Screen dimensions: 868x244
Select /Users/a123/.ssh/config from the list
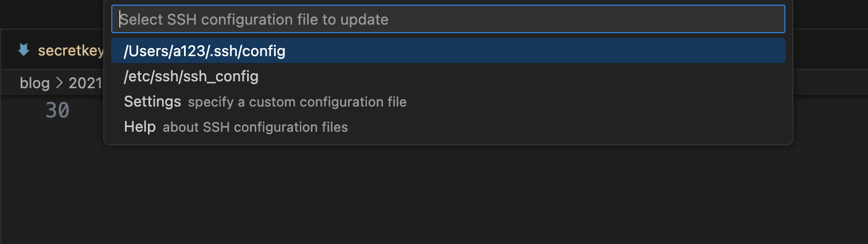click(205, 51)
